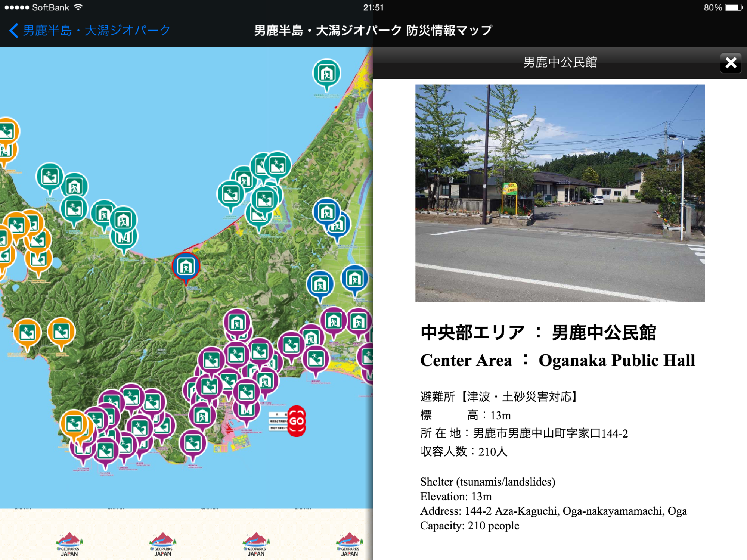Open the 凡例 legend label beside GO
The height and width of the screenshot is (560, 747).
pyautogui.click(x=278, y=415)
